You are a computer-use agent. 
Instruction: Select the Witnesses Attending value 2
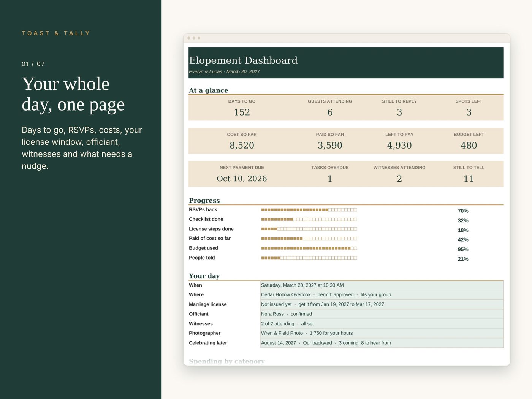[x=399, y=179]
